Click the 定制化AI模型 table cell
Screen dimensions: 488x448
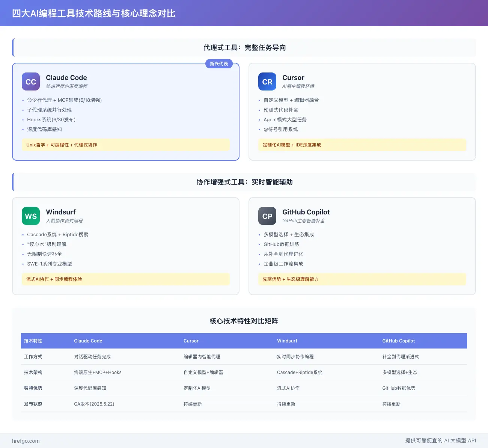pos(197,388)
